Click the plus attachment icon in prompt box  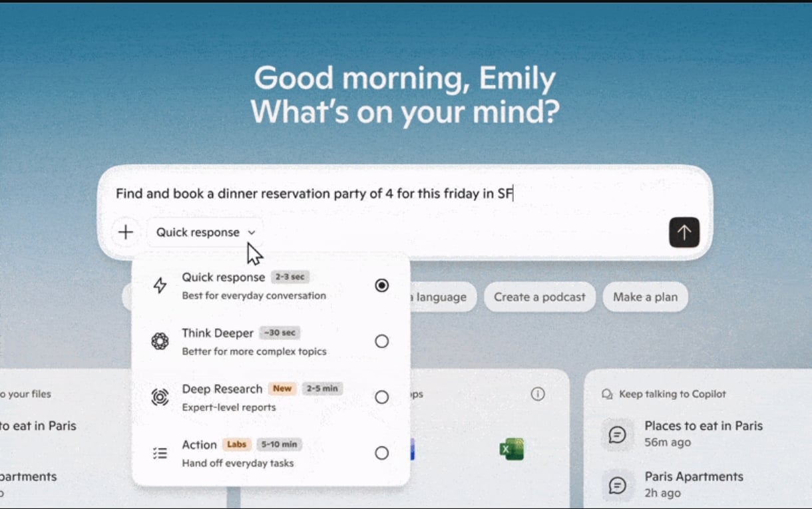126,232
